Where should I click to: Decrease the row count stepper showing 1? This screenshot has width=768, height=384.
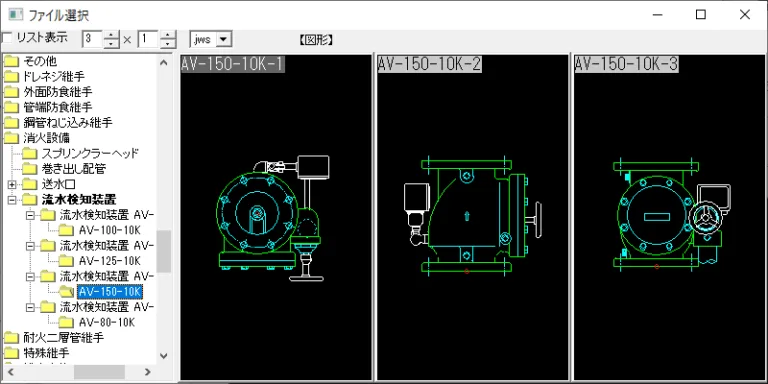coord(168,43)
